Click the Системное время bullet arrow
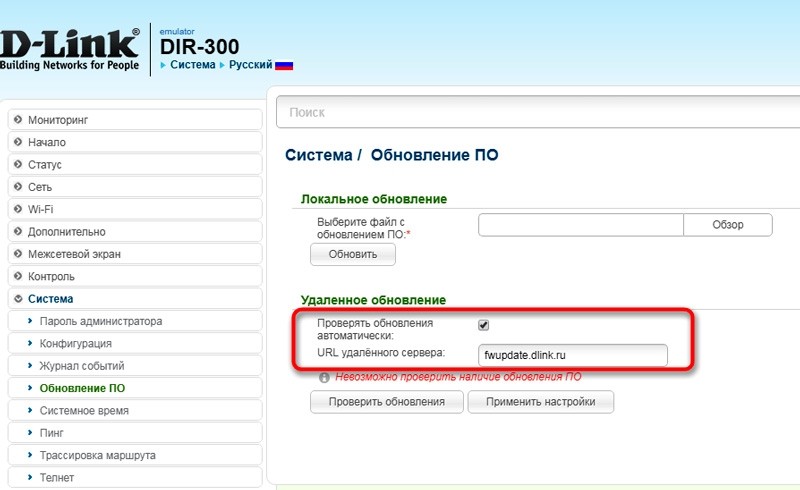The image size is (800, 490). coord(30,410)
